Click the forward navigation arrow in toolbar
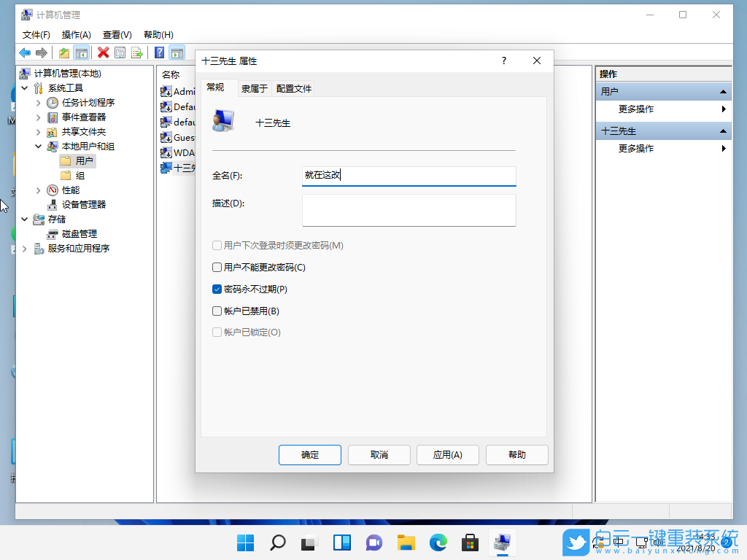747x560 pixels. click(42, 52)
